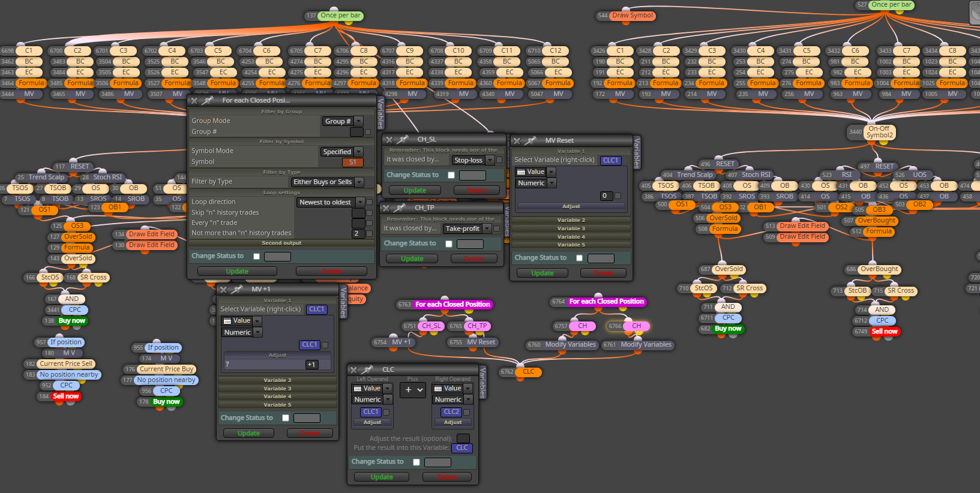The image size is (980, 493).
Task: Click Update in MV +1 panel
Action: click(248, 433)
